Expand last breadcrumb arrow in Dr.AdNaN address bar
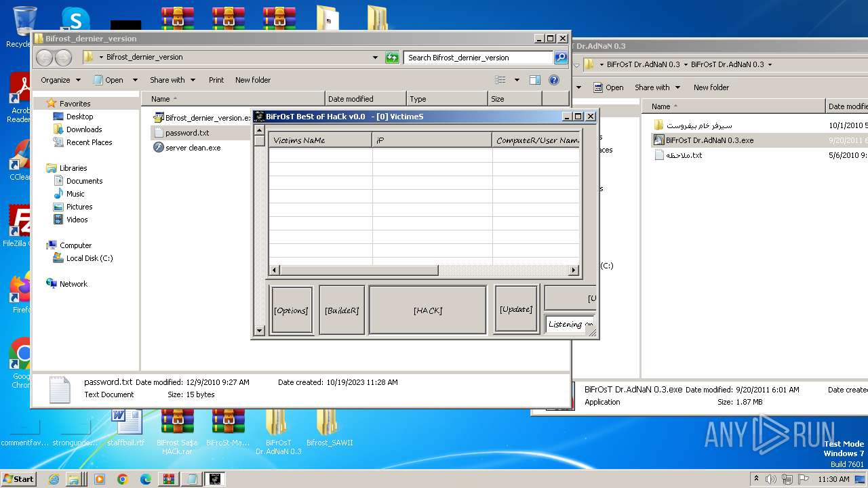Screen dimensions: 868x488 (770, 65)
